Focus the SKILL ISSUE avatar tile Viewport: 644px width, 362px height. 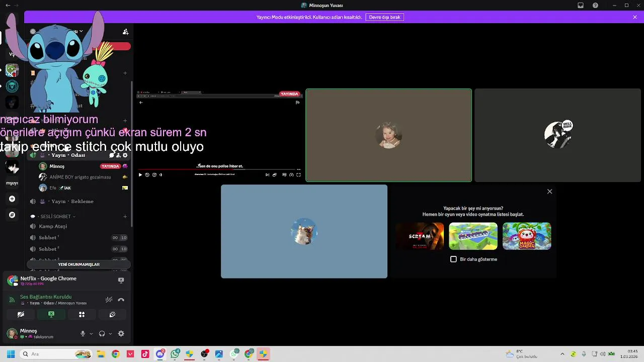click(558, 135)
